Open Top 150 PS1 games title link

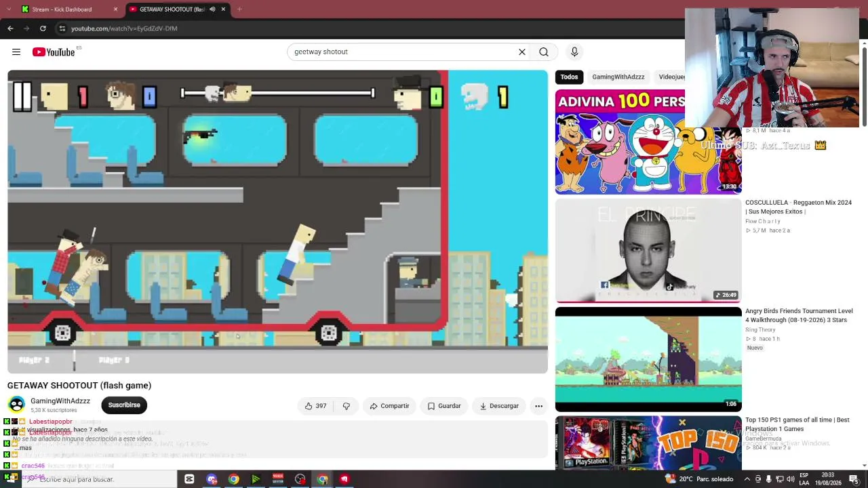pyautogui.click(x=797, y=424)
